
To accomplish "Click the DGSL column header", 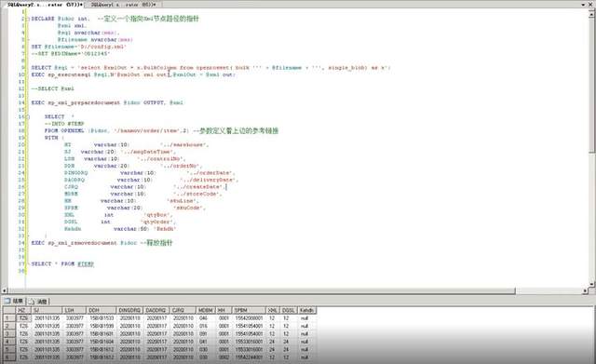I will point(289,310).
